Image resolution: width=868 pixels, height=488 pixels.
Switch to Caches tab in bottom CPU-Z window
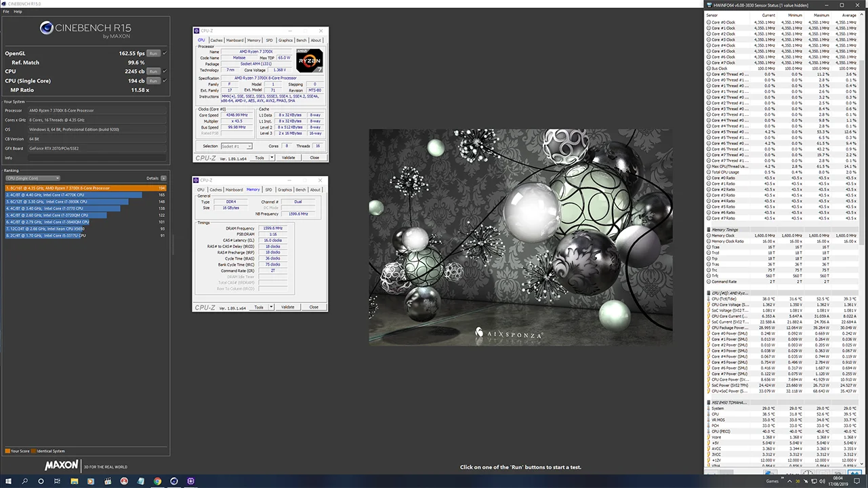215,190
